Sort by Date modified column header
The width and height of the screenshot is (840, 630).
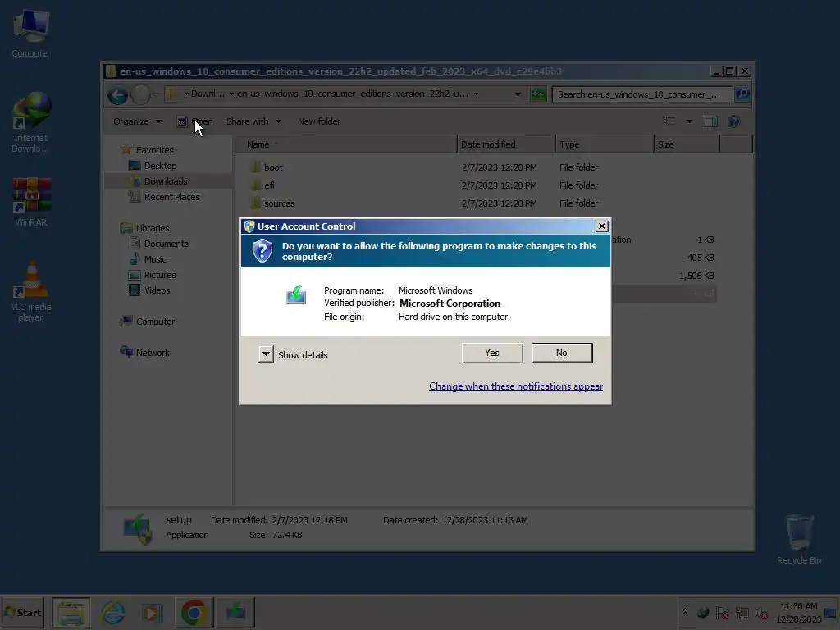[506, 144]
